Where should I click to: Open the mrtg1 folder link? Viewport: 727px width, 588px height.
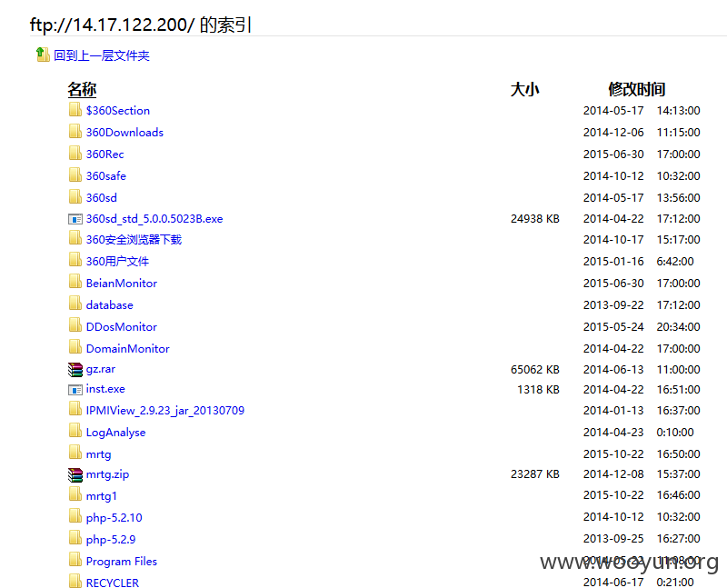tap(101, 495)
